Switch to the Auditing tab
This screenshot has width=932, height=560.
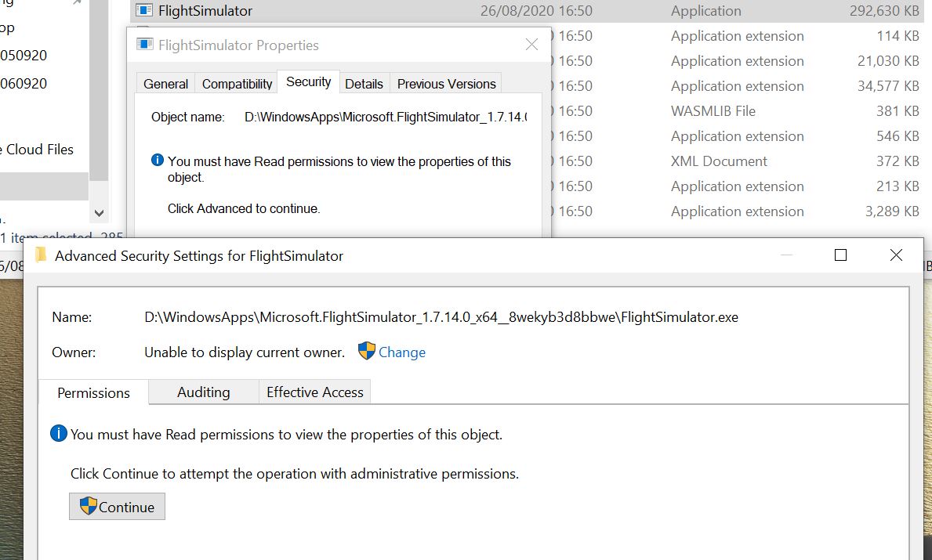click(x=203, y=392)
